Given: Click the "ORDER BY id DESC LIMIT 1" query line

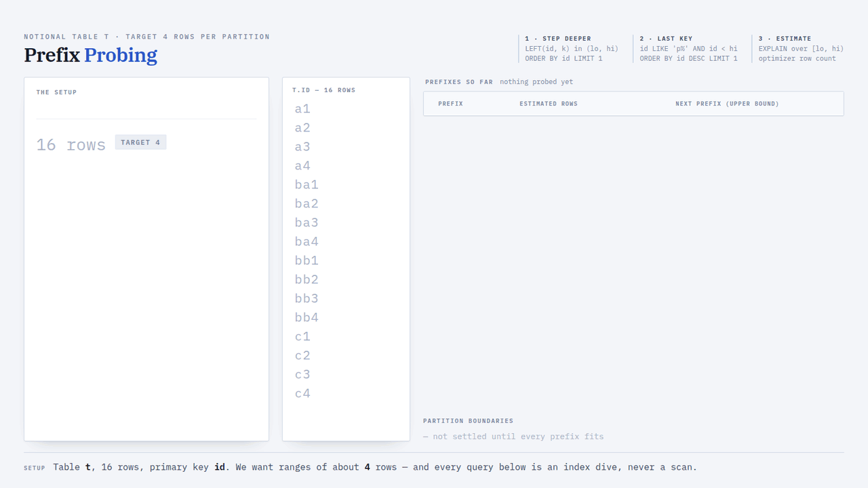Looking at the screenshot, I should 689,58.
